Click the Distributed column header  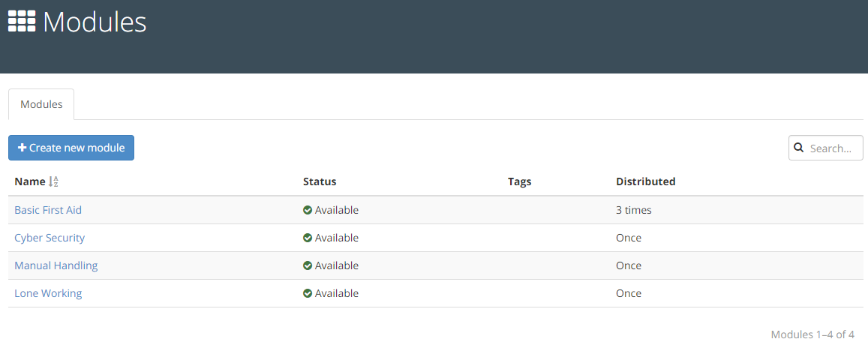pos(645,181)
